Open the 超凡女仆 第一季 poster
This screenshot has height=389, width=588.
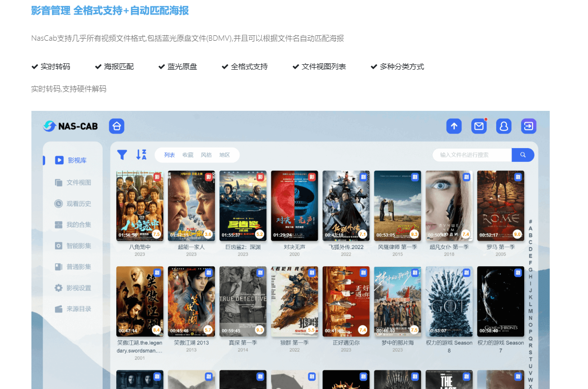[449, 206]
